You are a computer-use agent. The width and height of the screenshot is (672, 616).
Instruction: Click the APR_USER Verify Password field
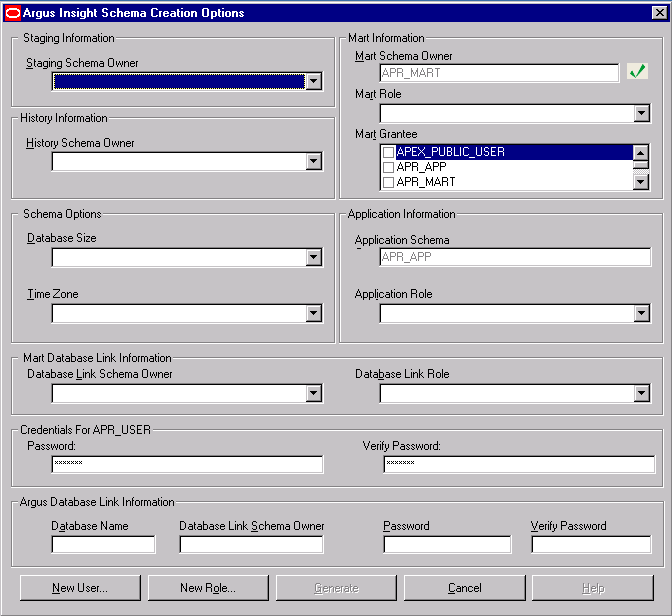[519, 464]
